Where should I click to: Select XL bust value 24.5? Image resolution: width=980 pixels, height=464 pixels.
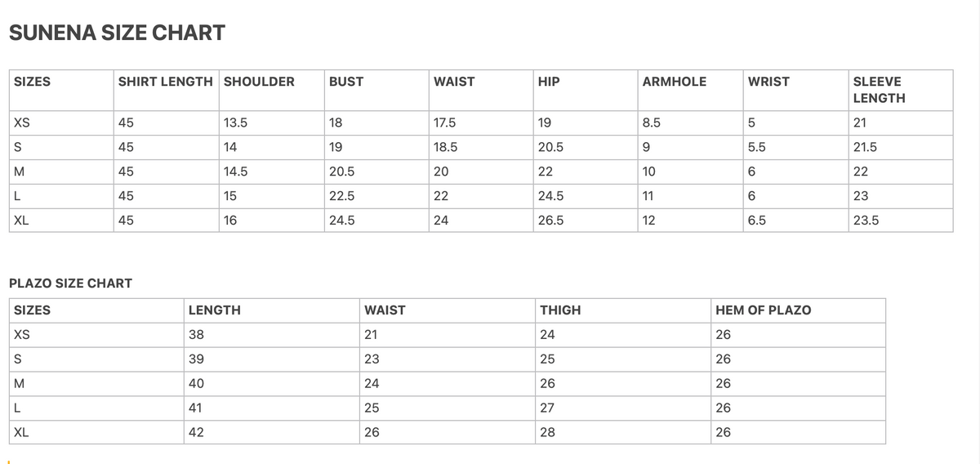pyautogui.click(x=341, y=221)
